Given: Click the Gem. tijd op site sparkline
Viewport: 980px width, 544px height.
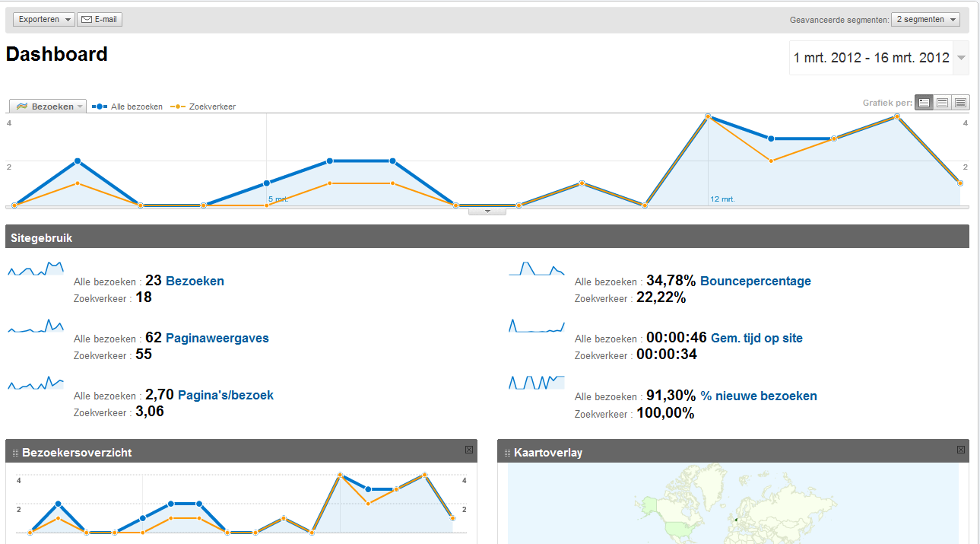Looking at the screenshot, I should pos(537,326).
